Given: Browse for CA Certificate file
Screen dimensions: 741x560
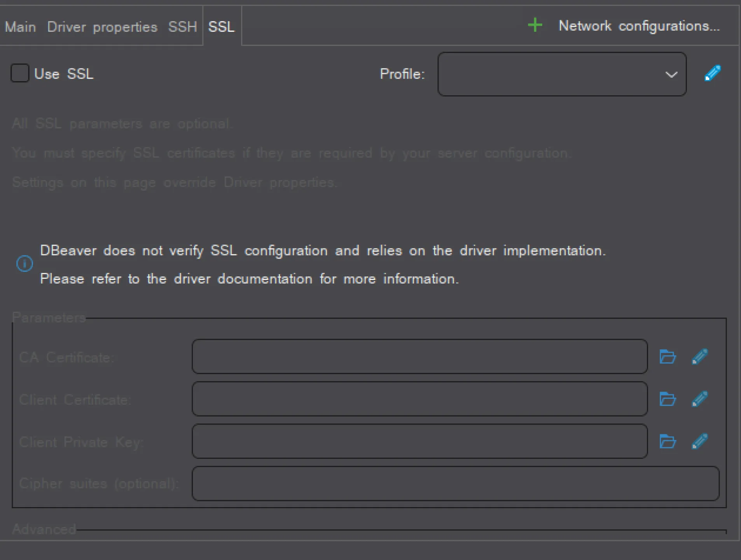Looking at the screenshot, I should point(668,357).
